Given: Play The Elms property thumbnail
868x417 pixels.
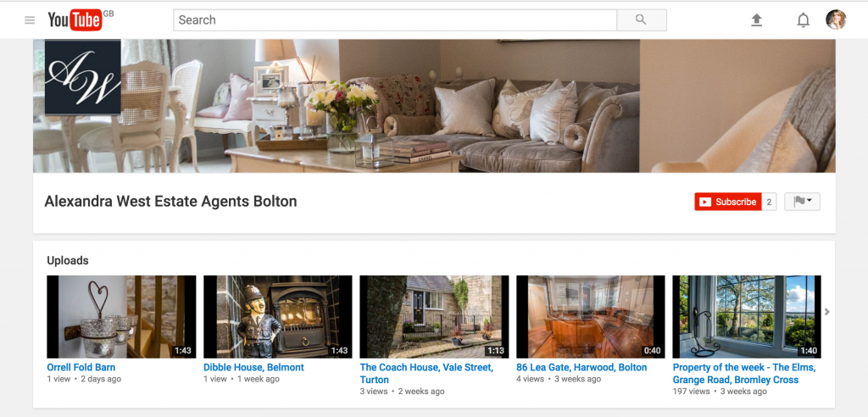Looking at the screenshot, I should click(x=747, y=317).
